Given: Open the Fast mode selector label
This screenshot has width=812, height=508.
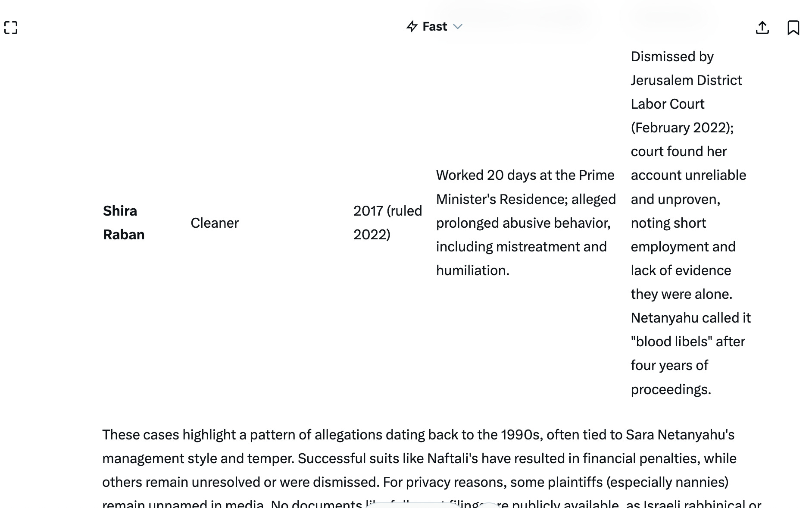Looking at the screenshot, I should (434, 27).
